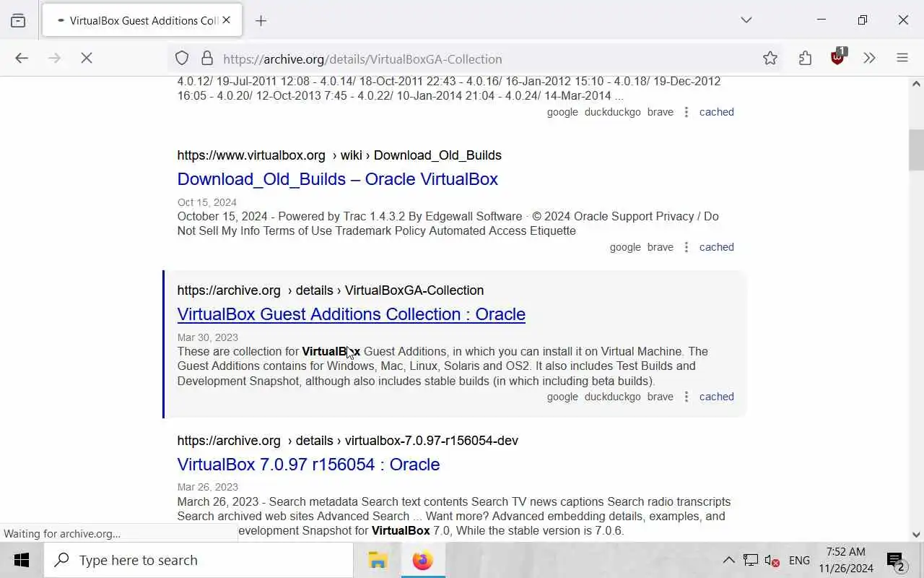Open more options dots for Guest Additions result

[687, 397]
